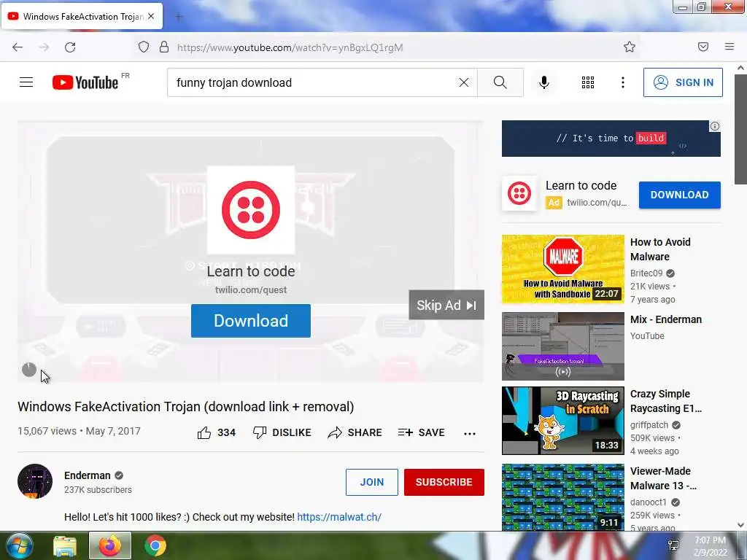Click the twilio.com/quest overlay link
747x560 pixels.
[251, 289]
